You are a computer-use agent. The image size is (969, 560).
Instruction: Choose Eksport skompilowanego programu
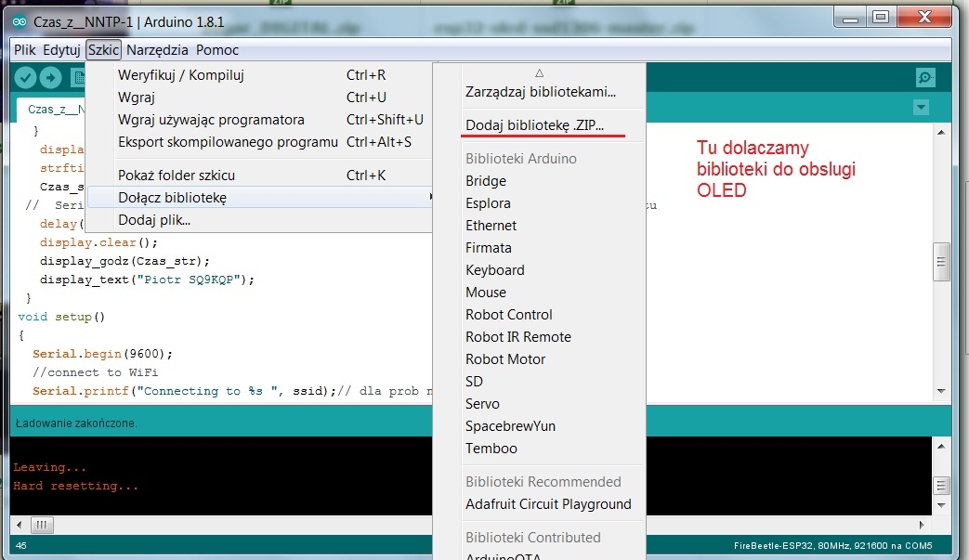pos(259,141)
